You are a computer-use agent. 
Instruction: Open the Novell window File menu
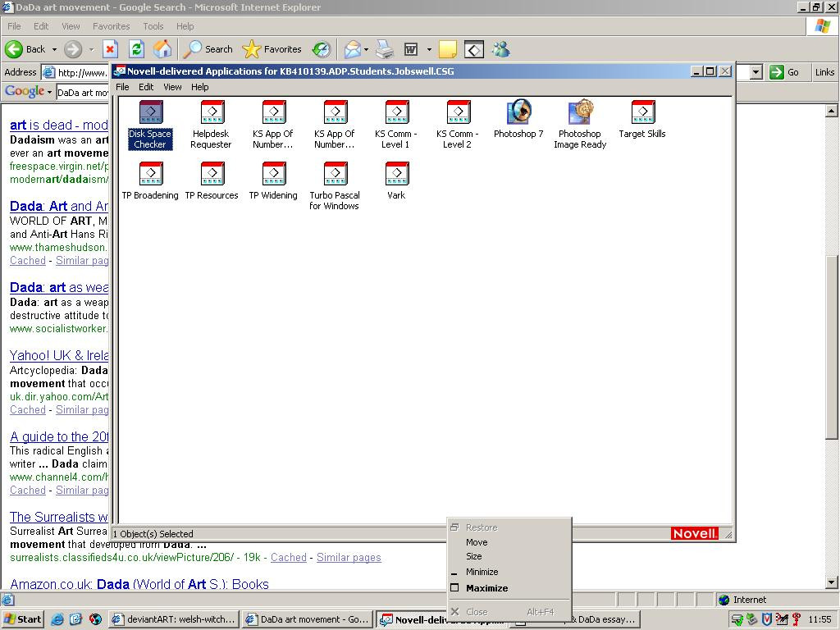point(122,87)
